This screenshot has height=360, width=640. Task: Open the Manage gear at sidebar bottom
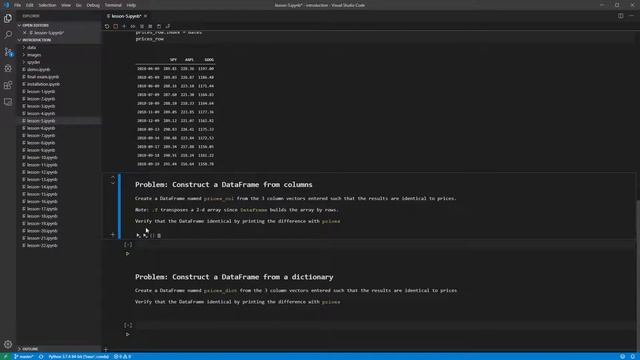pyautogui.click(x=8, y=344)
